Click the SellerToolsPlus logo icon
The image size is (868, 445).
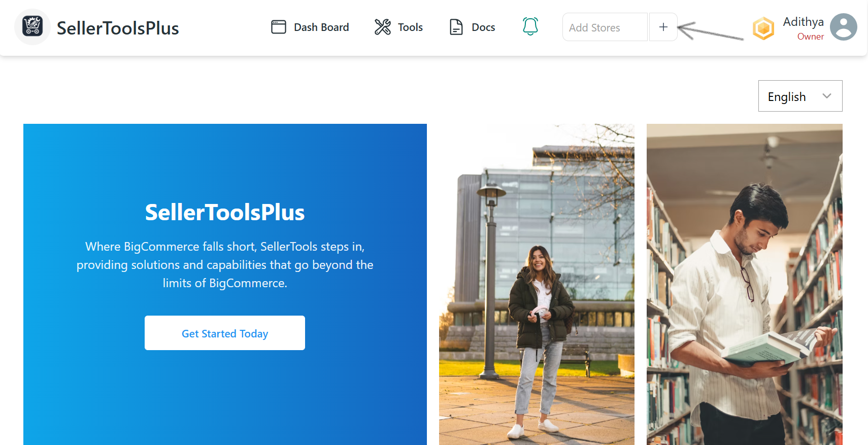click(x=32, y=27)
